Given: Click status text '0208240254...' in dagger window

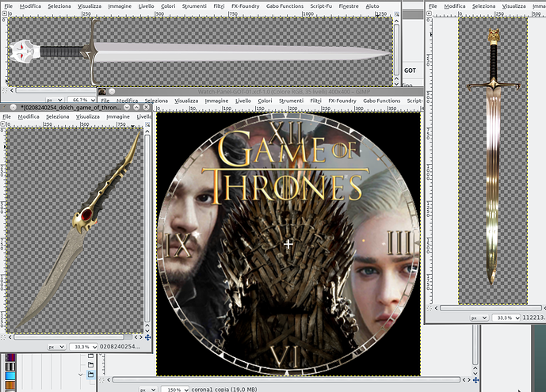Looking at the screenshot, I should 120,346.
